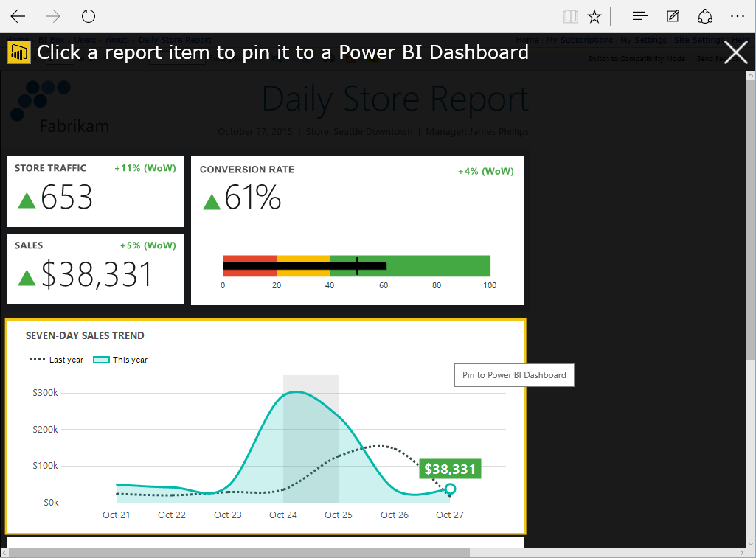Navigate back to the previous page
The image size is (756, 558).
click(x=17, y=16)
